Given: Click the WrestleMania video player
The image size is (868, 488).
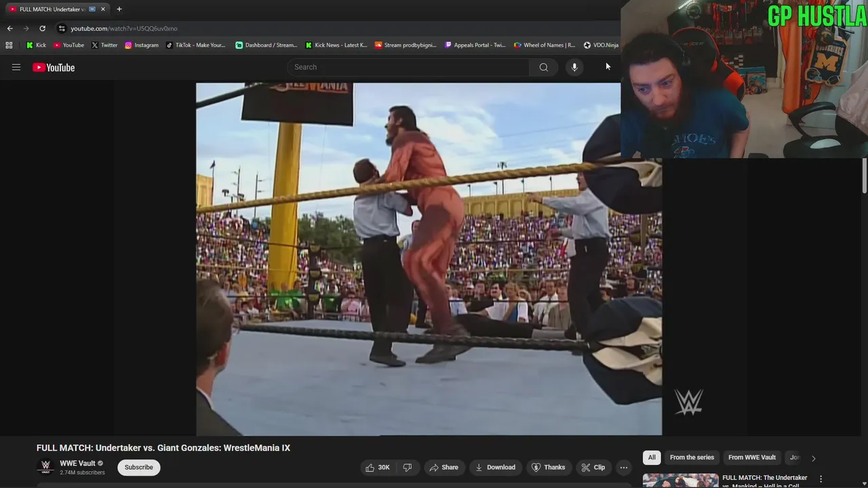Looking at the screenshot, I should tap(429, 259).
